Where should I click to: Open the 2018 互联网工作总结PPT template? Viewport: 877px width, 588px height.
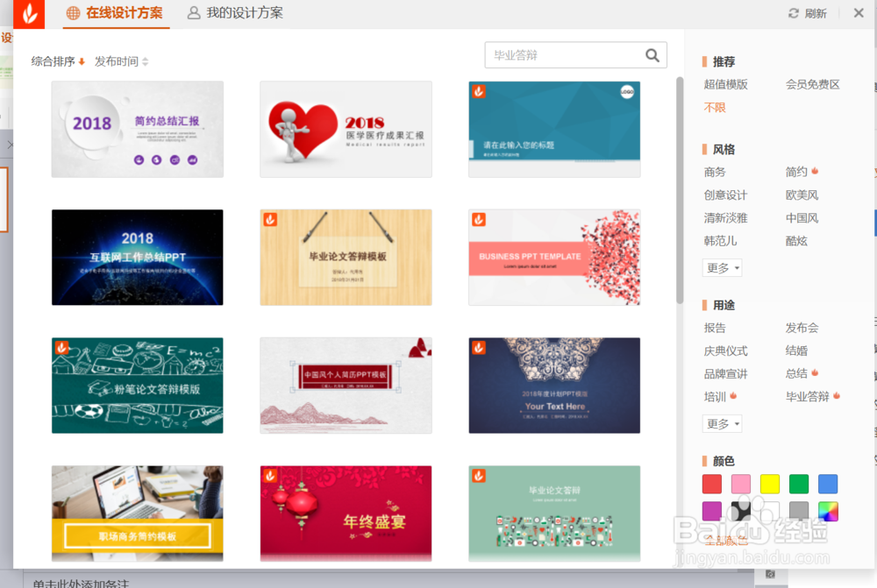[138, 257]
